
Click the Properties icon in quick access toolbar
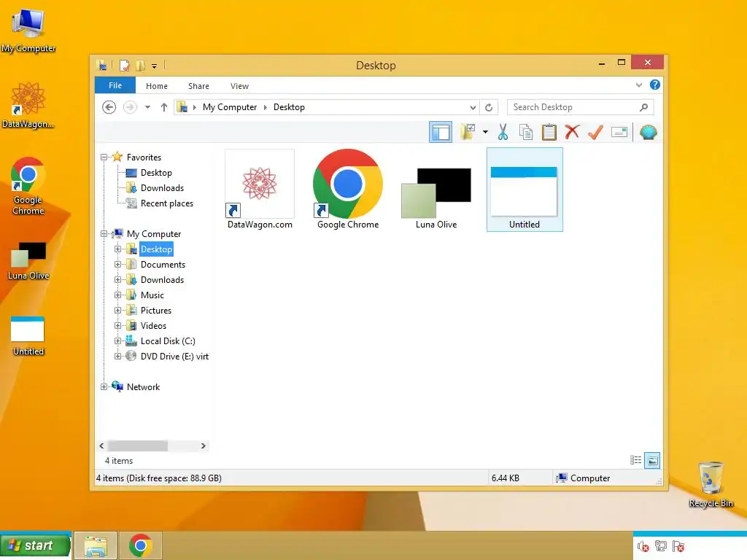pos(124,65)
